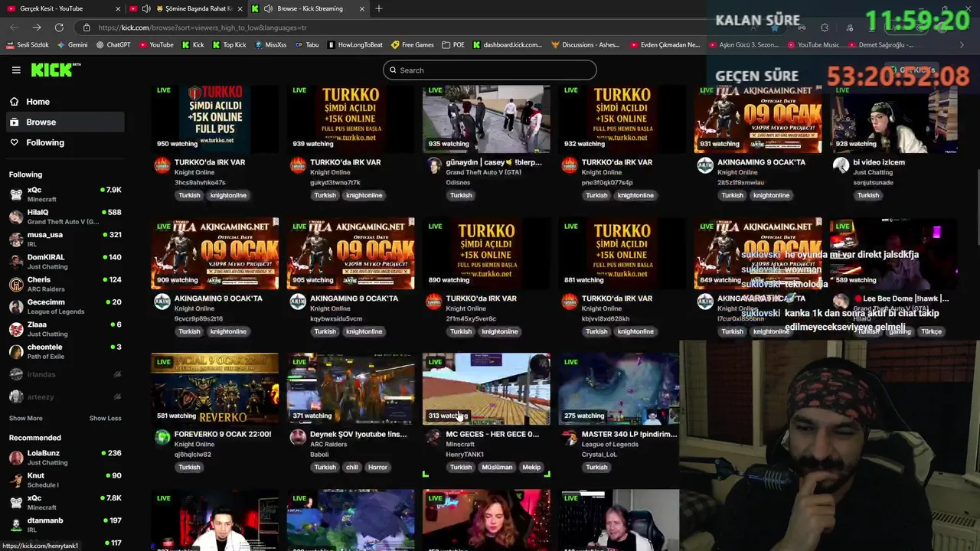Viewport: 980px width, 551px height.
Task: Open Top Kick bookmark
Action: (229, 45)
